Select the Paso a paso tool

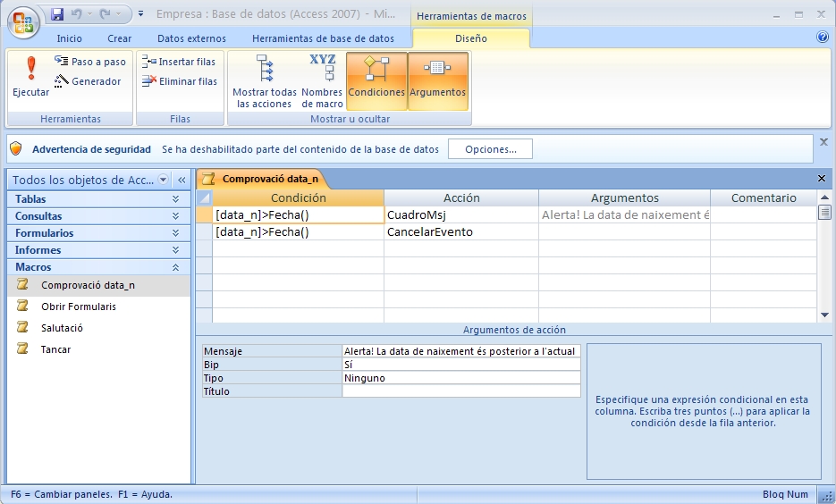pos(89,62)
